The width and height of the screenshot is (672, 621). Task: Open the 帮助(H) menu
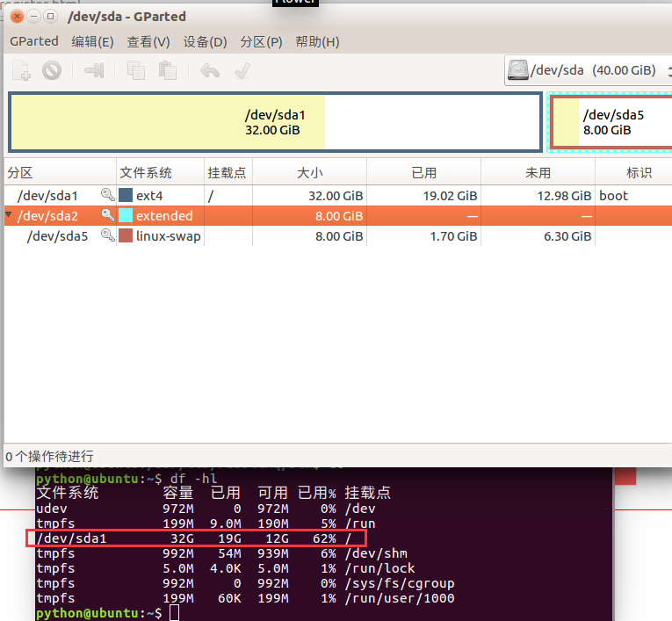pos(318,41)
